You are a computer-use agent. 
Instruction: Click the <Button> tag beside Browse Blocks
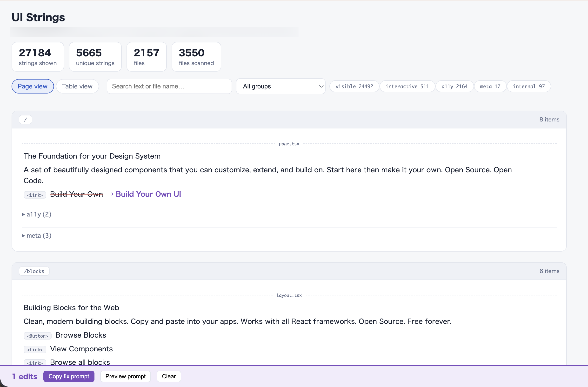click(38, 336)
